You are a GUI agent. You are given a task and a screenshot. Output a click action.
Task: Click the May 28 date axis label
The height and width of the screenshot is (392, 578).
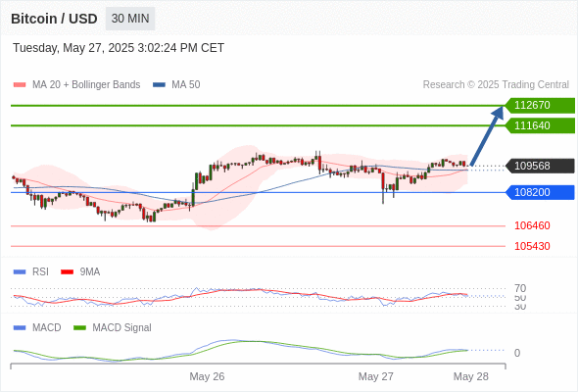click(471, 376)
